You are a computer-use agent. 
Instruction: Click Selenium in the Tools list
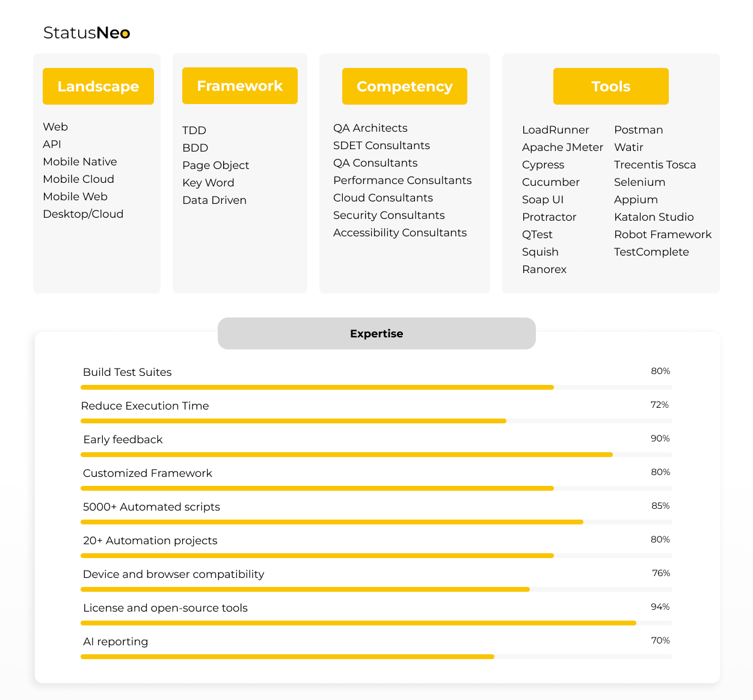coord(639,182)
